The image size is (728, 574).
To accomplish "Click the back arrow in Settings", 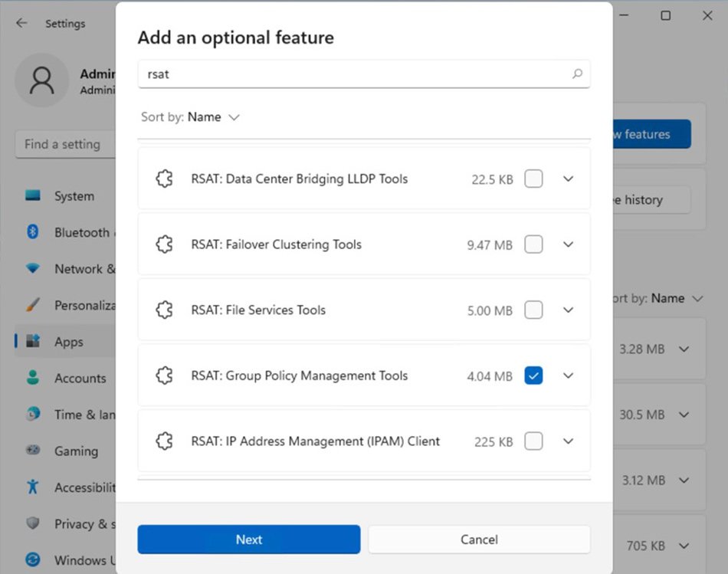I will (x=21, y=23).
